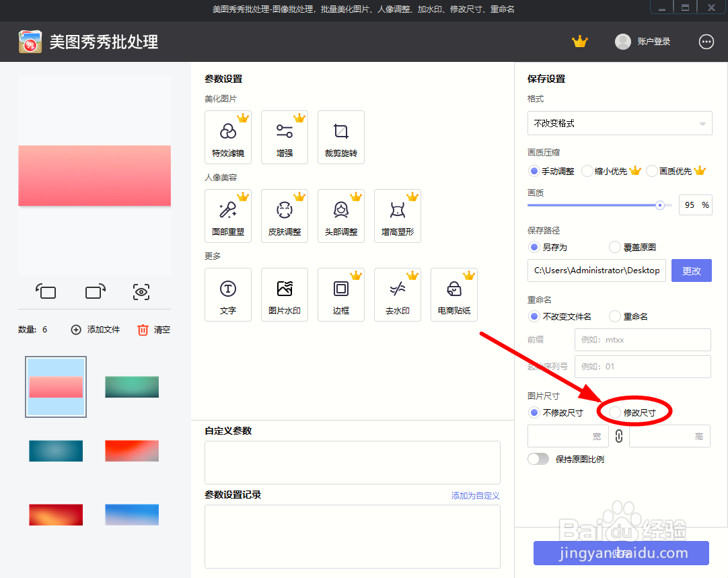
Task: Open the 特效滤镜 filter tool
Action: point(228,137)
